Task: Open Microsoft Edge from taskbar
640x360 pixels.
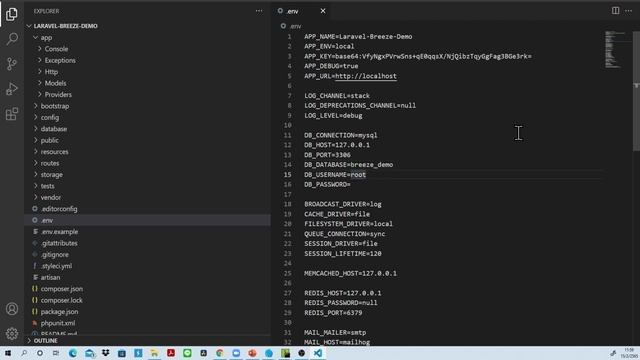Action: [73, 353]
